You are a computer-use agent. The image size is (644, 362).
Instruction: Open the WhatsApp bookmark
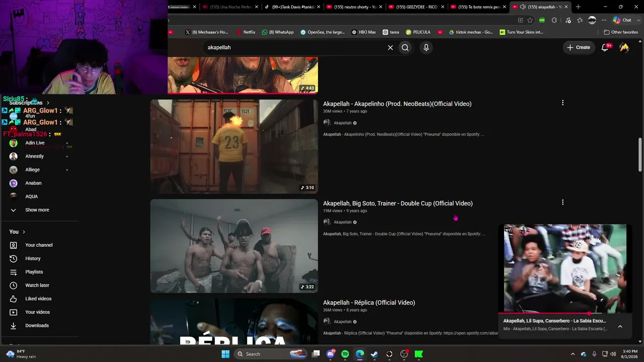(278, 32)
